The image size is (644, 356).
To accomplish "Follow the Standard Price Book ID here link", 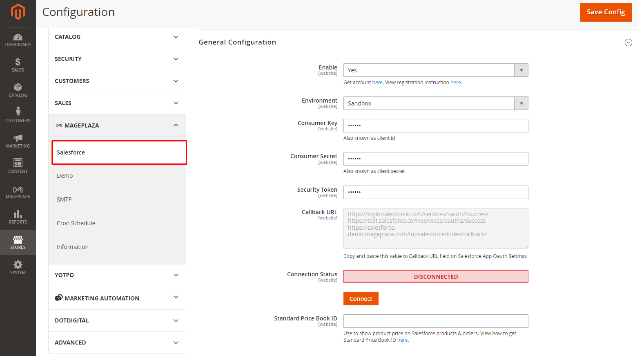I will pyautogui.click(x=402, y=340).
